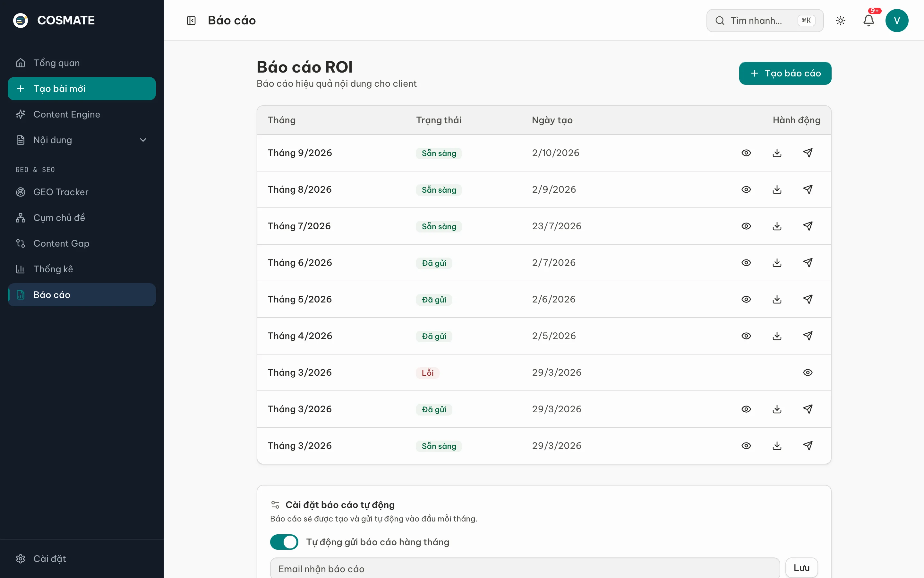This screenshot has height=578, width=924.
Task: Collapse the sidebar panel icon
Action: 191,20
